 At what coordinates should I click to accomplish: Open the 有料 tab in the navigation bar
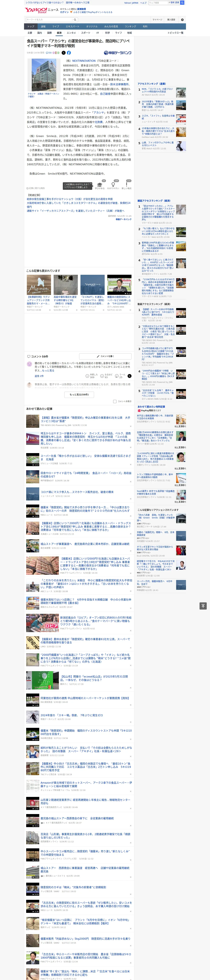click(x=145, y=27)
